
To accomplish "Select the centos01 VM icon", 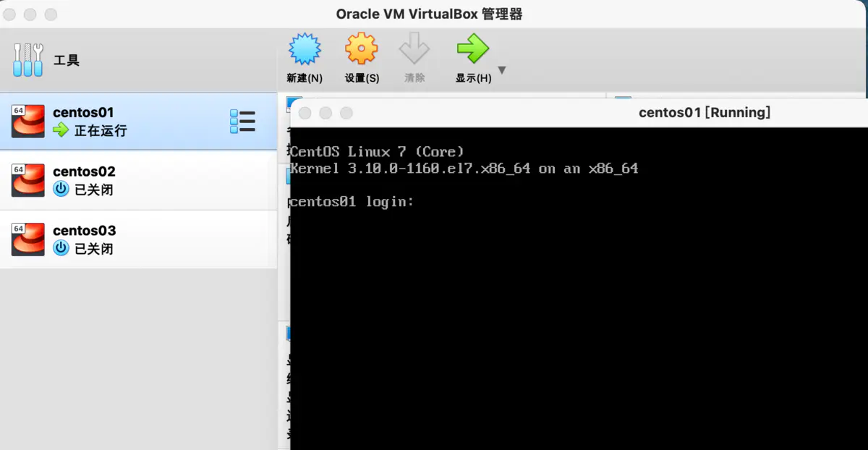I will (28, 122).
